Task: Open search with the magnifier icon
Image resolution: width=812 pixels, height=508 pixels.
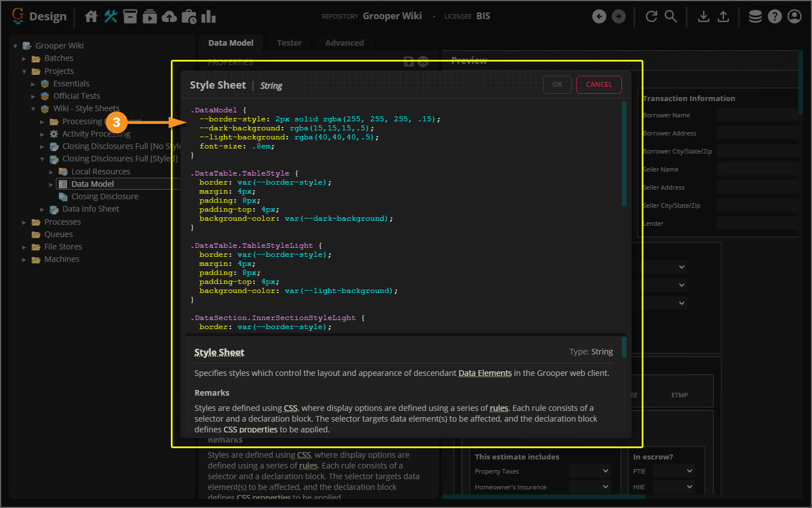Action: click(670, 16)
